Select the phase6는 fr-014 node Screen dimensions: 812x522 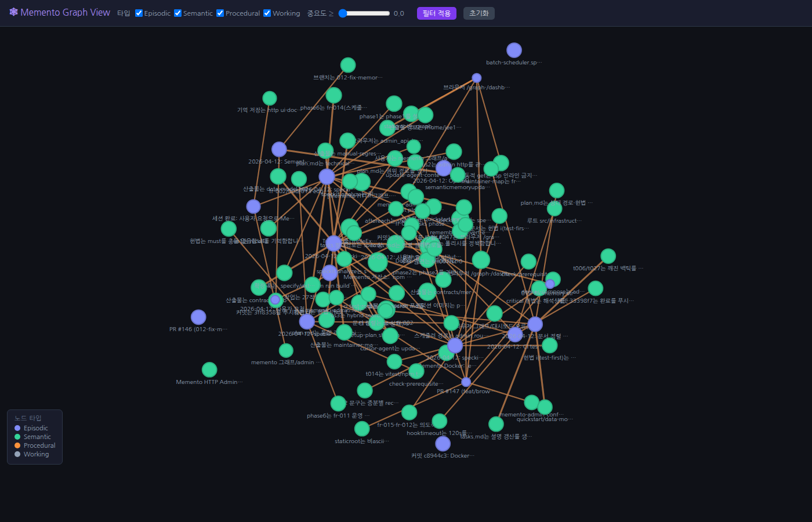333,95
